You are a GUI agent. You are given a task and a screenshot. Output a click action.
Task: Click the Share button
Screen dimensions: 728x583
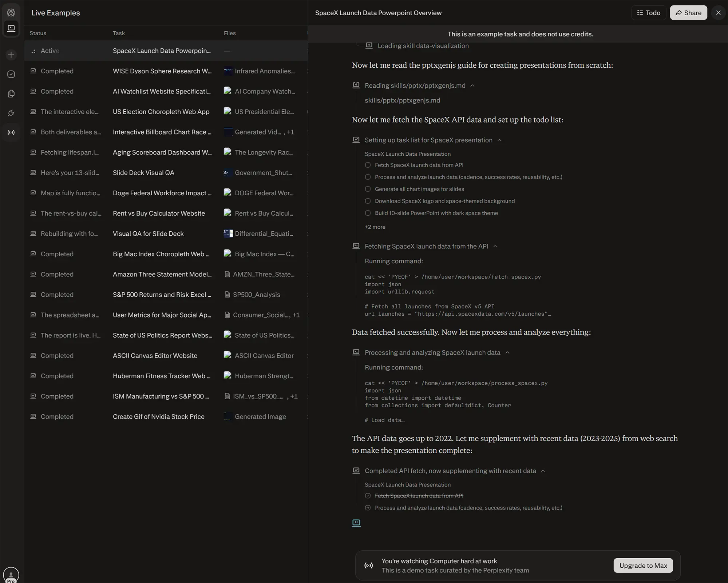click(688, 13)
